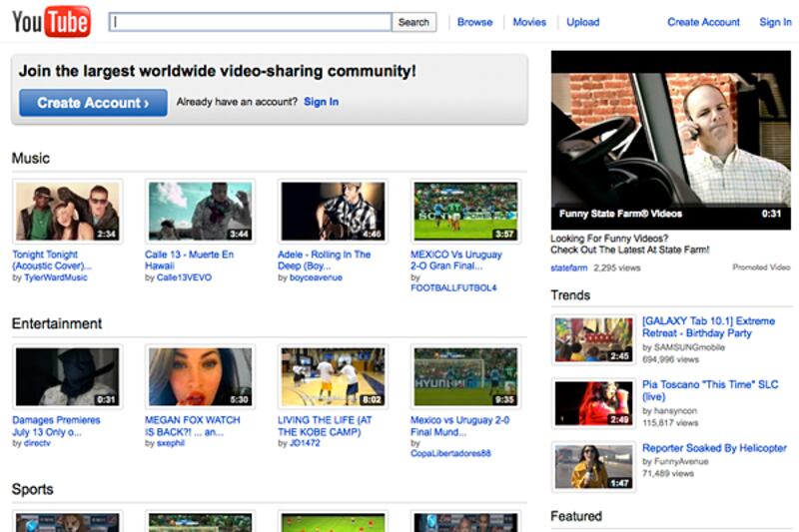Open Pia Toscano This Time thumbnail
This screenshot has height=532, width=799.
(x=593, y=403)
